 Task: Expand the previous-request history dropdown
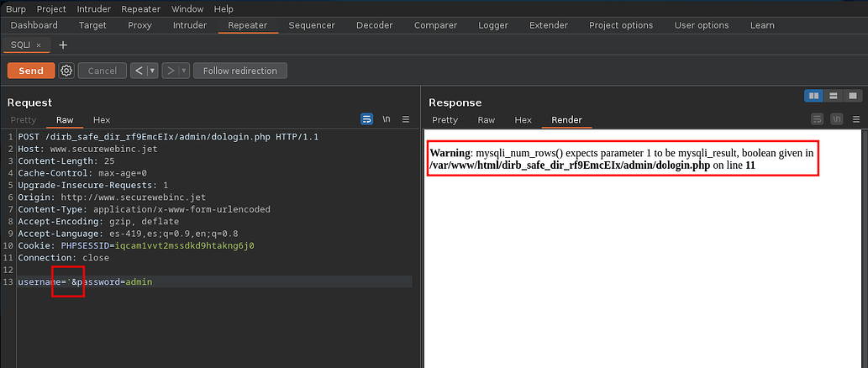(x=152, y=71)
